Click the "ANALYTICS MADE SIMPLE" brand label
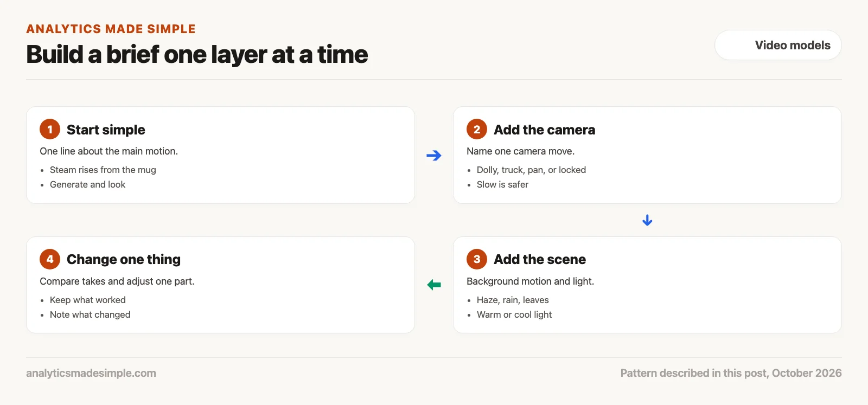This screenshot has width=868, height=405. click(111, 29)
